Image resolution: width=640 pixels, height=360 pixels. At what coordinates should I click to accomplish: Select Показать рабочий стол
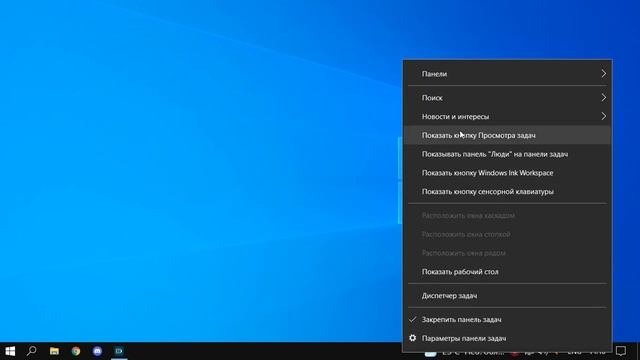[507, 272]
